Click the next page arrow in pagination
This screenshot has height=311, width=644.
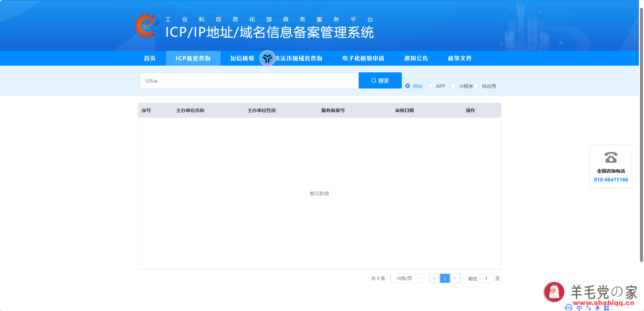tap(455, 278)
